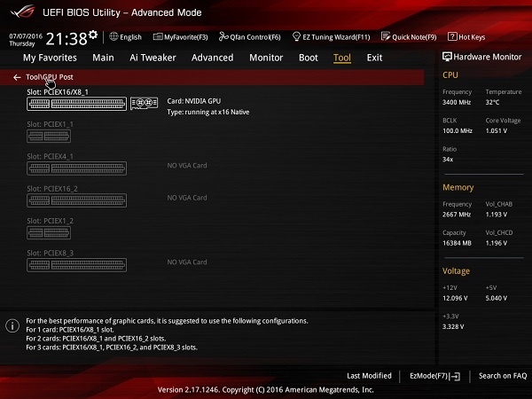Click the Vol_CHAB value 1.193 V
The image size is (532, 399).
click(x=497, y=215)
